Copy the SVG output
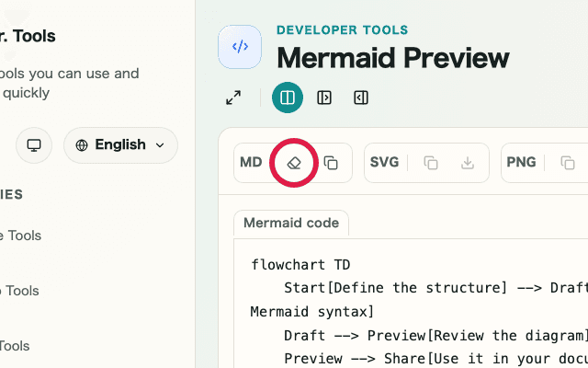 click(x=431, y=163)
